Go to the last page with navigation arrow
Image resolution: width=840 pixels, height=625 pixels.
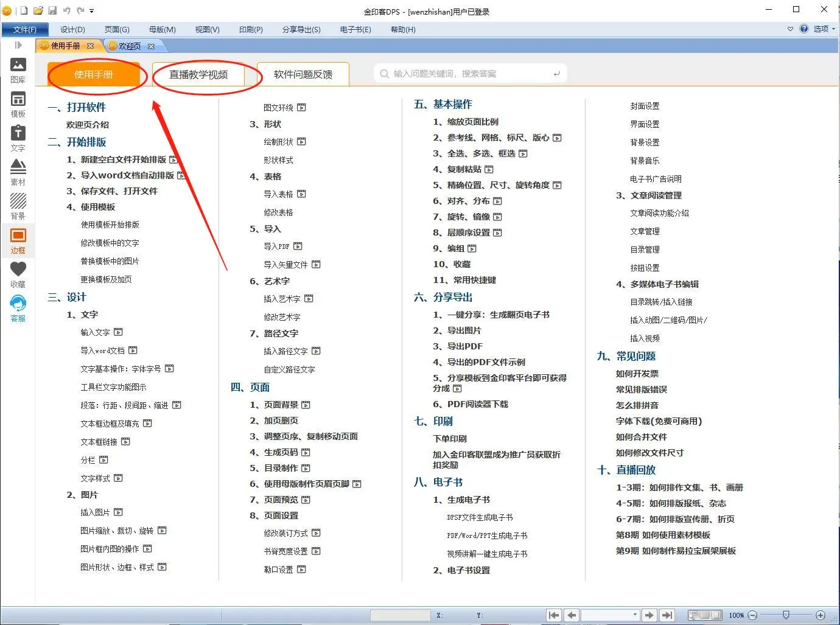click(667, 615)
